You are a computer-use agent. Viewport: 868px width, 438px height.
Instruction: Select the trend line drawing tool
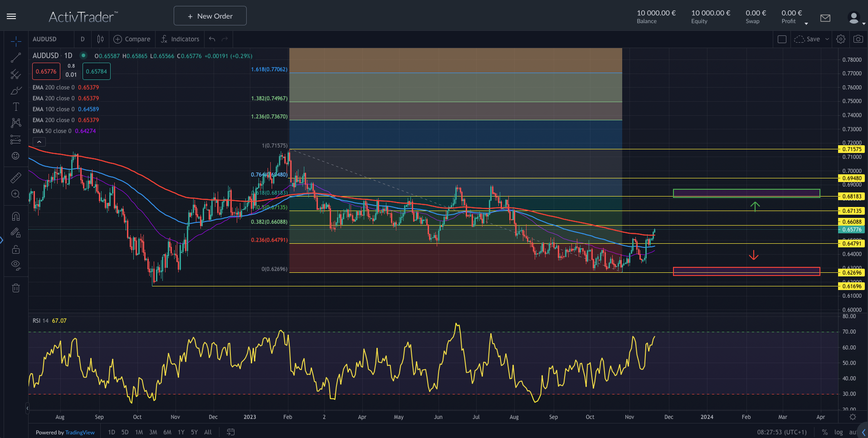pos(15,57)
